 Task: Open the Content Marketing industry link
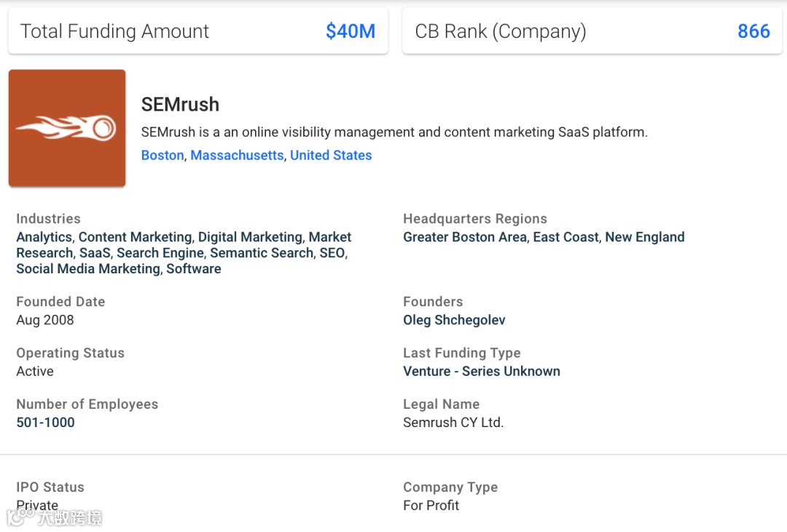pos(135,237)
